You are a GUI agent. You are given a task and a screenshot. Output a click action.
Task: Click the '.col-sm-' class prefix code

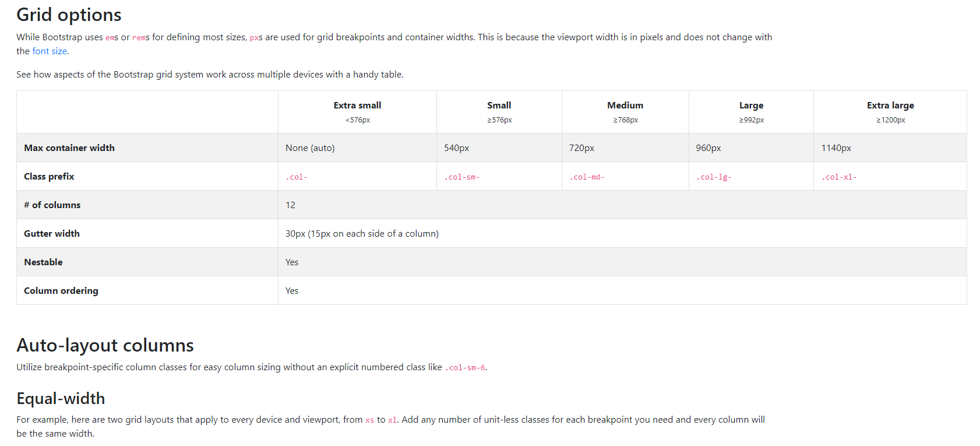coord(462,177)
